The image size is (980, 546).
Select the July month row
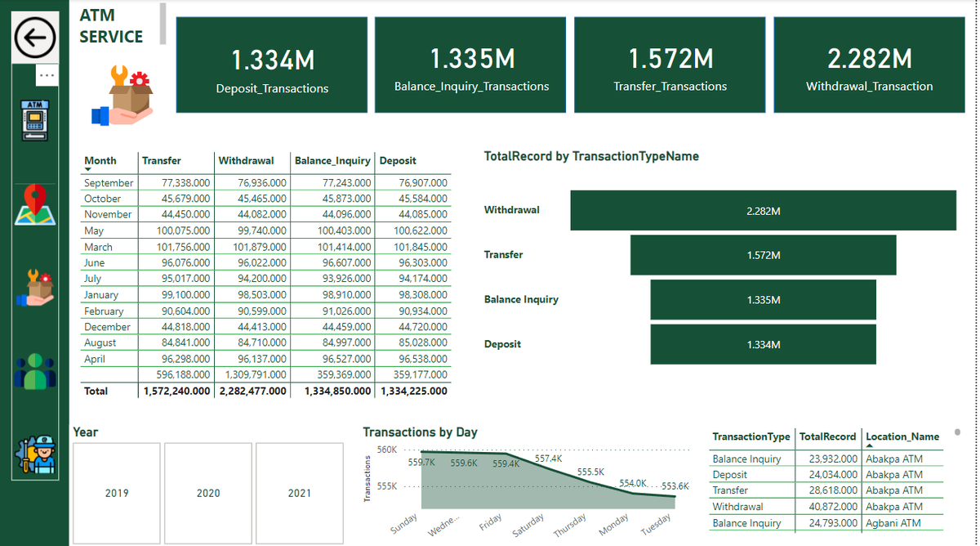pyautogui.click(x=265, y=279)
